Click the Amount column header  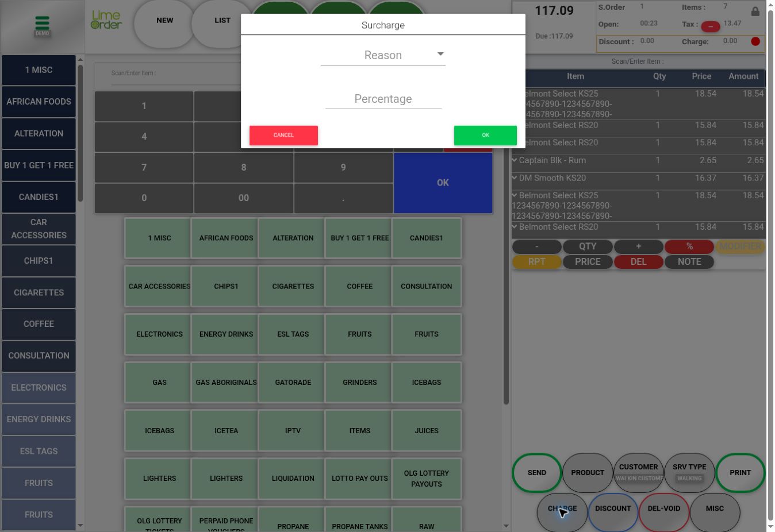point(743,76)
